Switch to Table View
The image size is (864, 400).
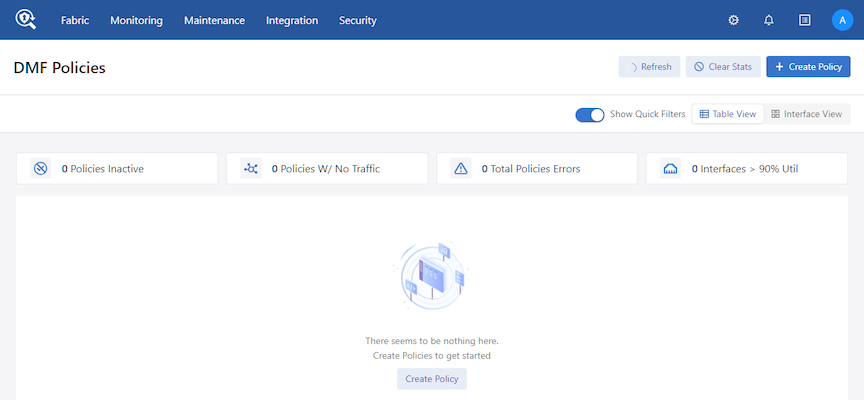(728, 114)
